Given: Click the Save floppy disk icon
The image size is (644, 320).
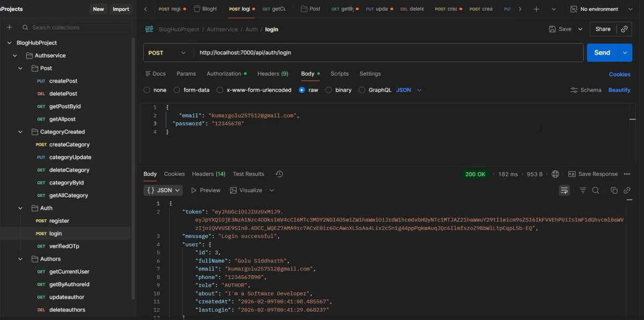Looking at the screenshot, I should pyautogui.click(x=552, y=29).
